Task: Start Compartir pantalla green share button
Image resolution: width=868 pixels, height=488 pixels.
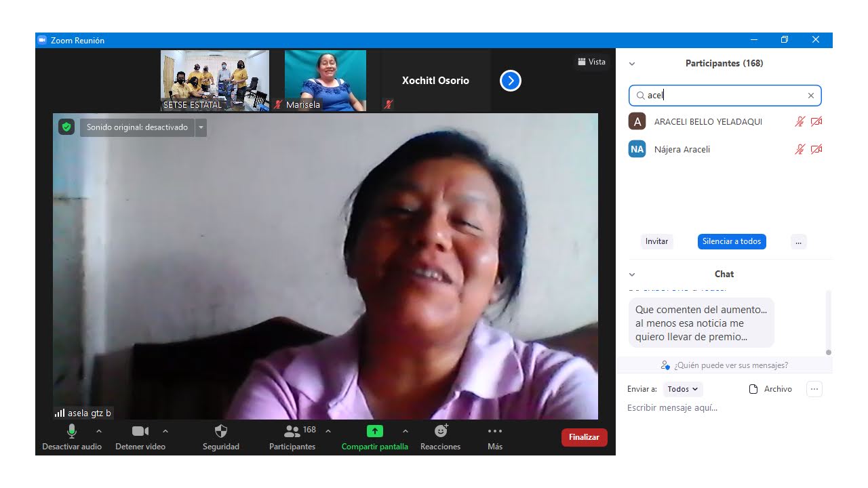Action: 375,436
